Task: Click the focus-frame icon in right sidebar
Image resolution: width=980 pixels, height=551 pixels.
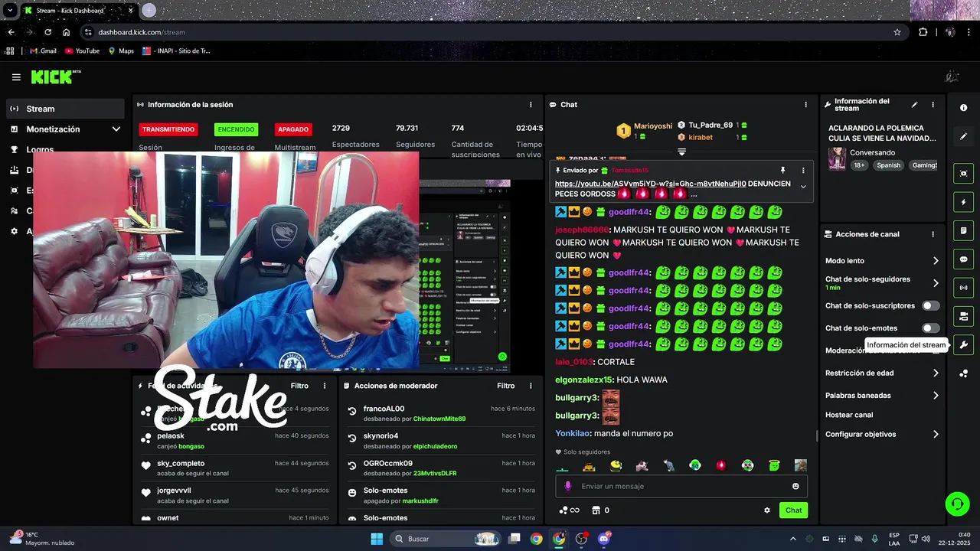Action: [963, 174]
